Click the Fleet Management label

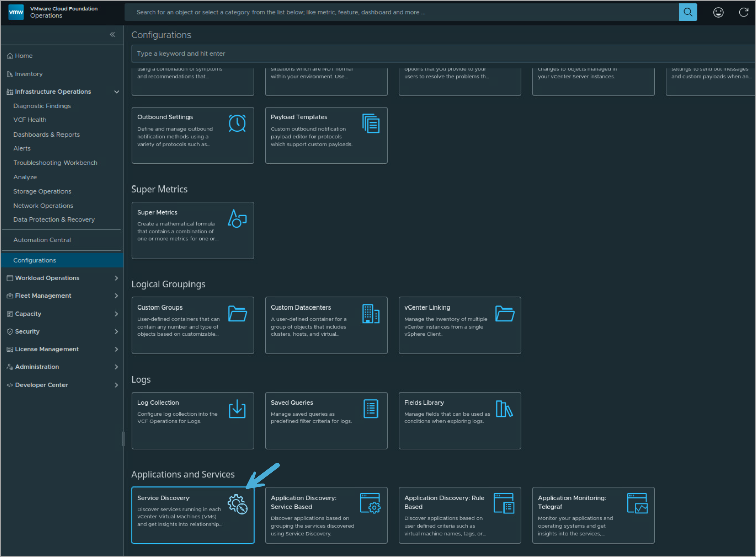[43, 296]
